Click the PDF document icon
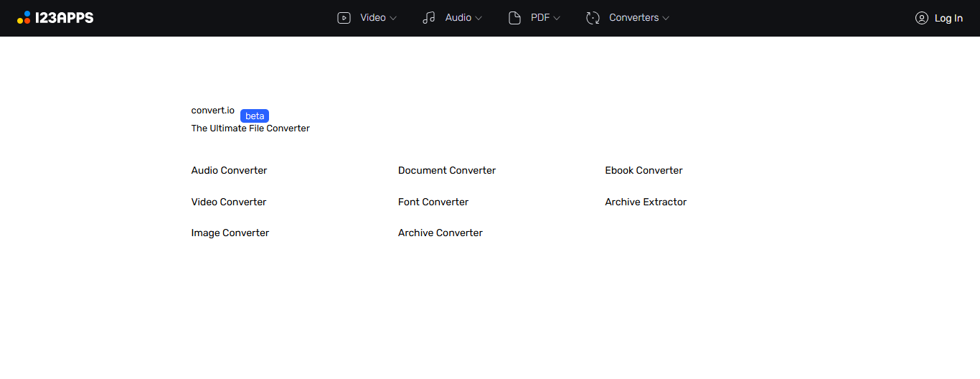This screenshot has width=980, height=379. pyautogui.click(x=514, y=18)
